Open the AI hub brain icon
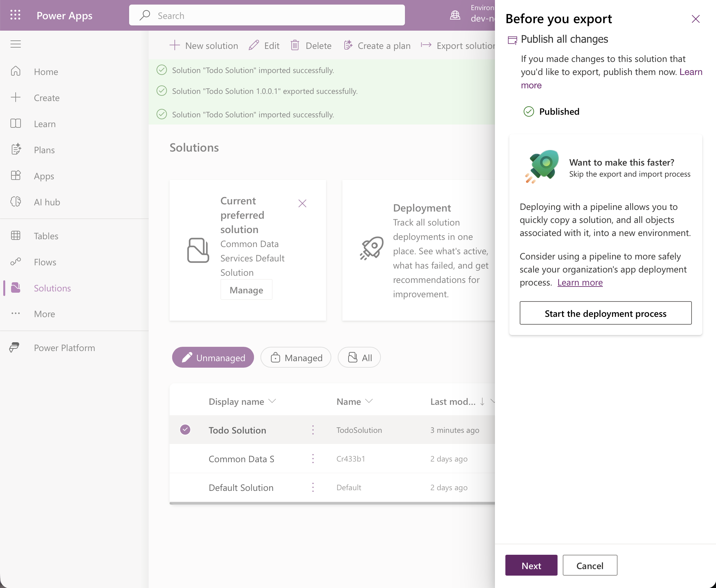This screenshot has width=716, height=588. point(16,202)
